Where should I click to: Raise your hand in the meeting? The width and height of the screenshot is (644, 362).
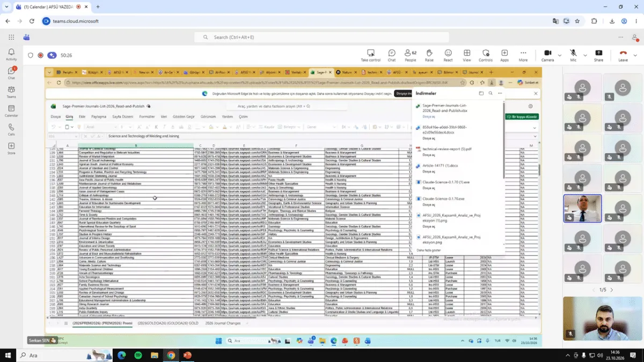(429, 55)
